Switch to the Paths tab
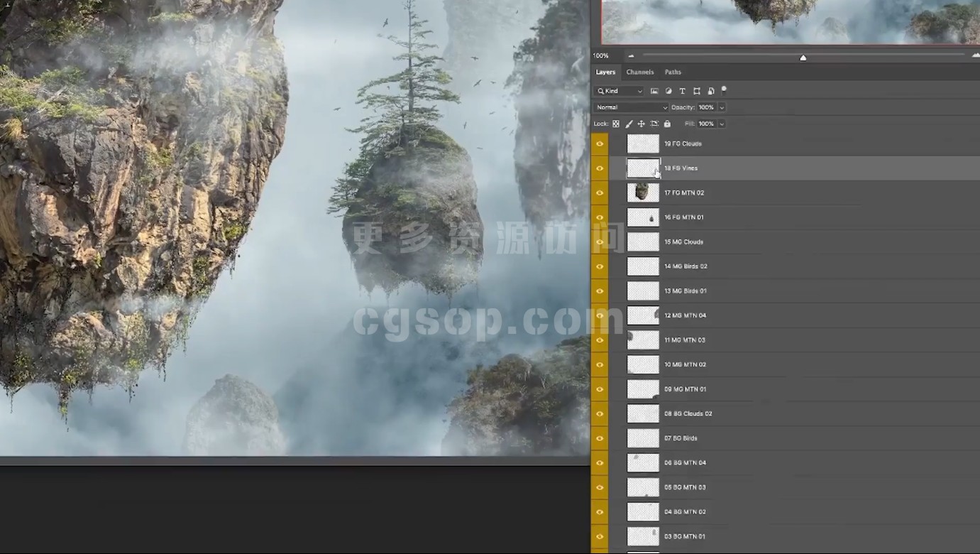The image size is (980, 554). (x=673, y=72)
